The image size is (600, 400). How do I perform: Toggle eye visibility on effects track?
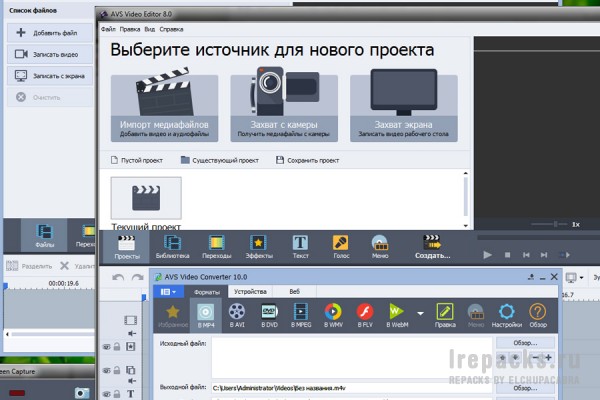pyautogui.click(x=107, y=347)
